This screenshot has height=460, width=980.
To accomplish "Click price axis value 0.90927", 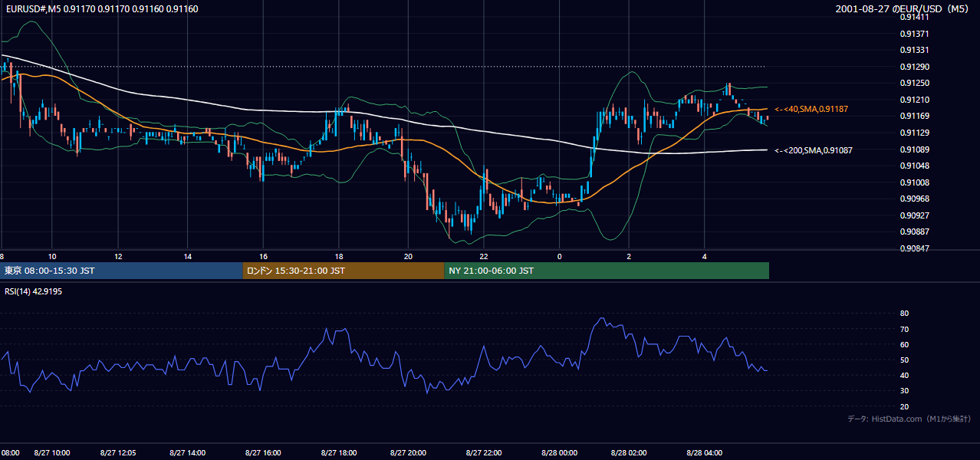I will point(916,215).
